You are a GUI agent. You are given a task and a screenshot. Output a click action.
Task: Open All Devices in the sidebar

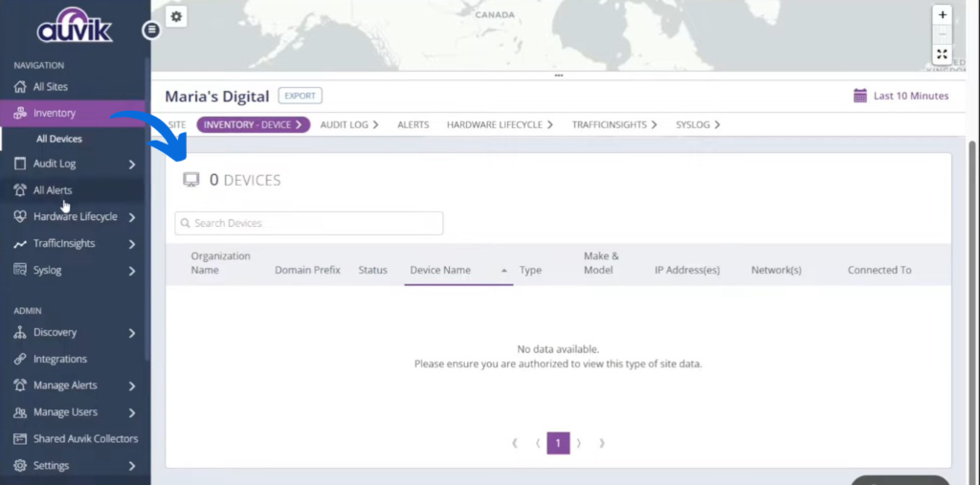click(58, 139)
